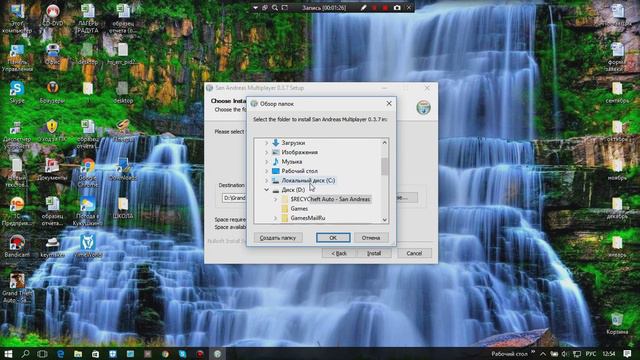Expand the Изображения folder node

pos(267,152)
